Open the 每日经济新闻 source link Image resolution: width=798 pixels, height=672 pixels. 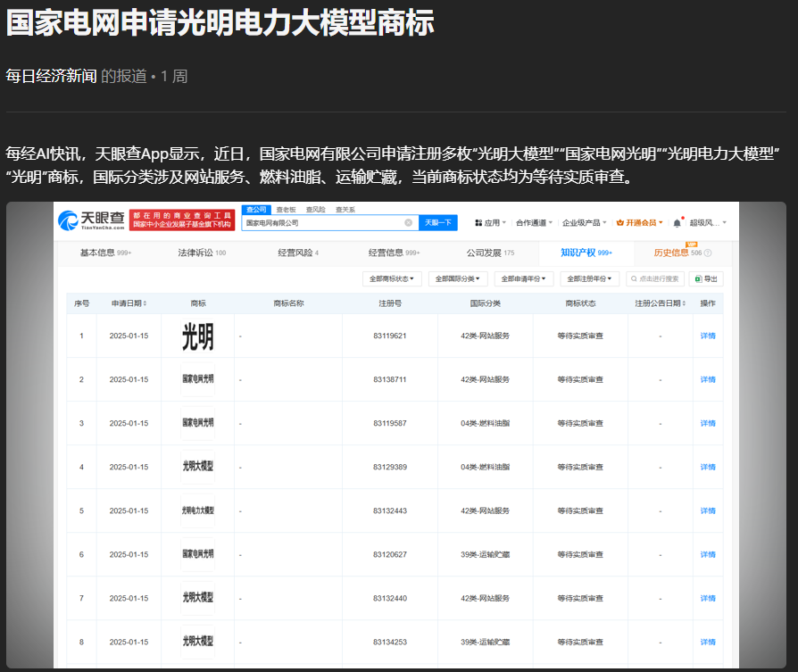click(x=52, y=77)
